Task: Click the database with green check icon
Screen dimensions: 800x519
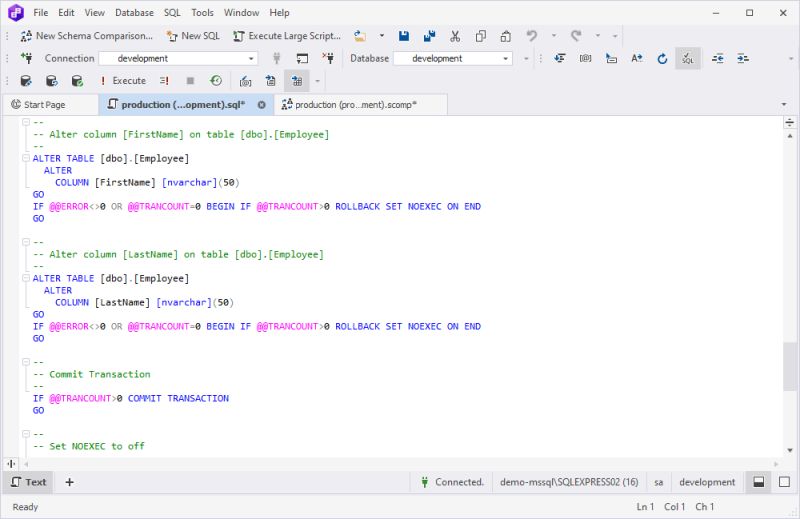Action: 77,81
